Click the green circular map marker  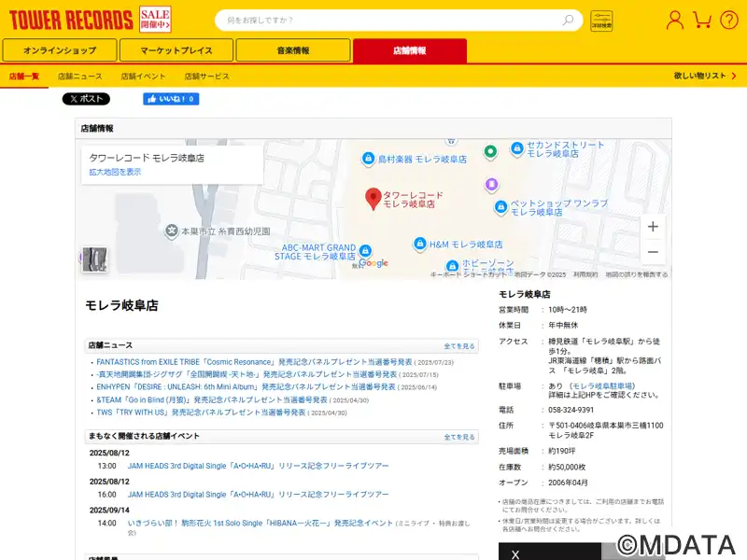(490, 152)
